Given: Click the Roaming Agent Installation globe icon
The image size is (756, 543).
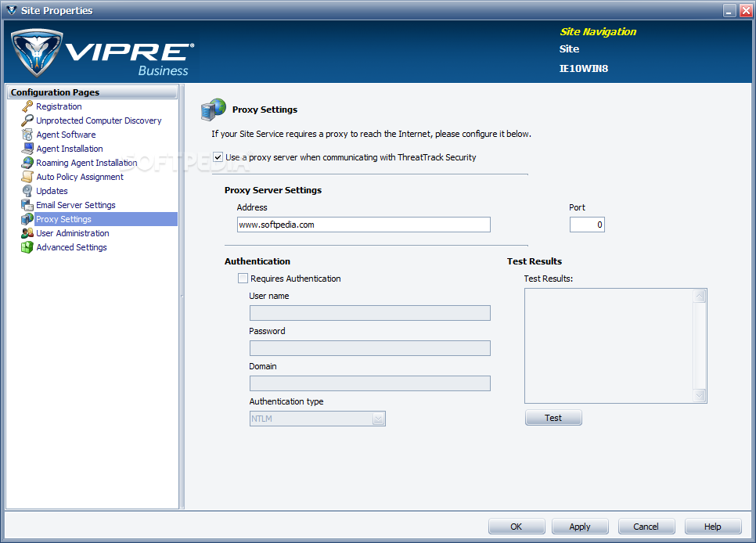Looking at the screenshot, I should pyautogui.click(x=27, y=163).
